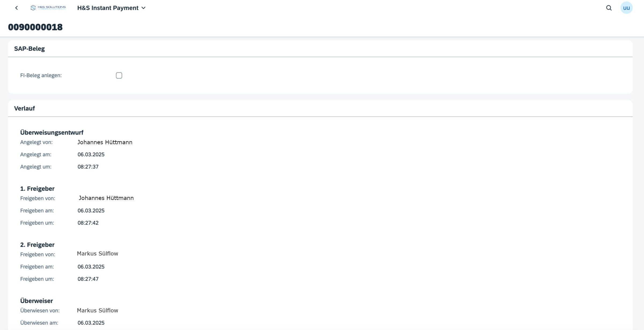Click the release time 08:27:47
644x330 pixels.
88,279
